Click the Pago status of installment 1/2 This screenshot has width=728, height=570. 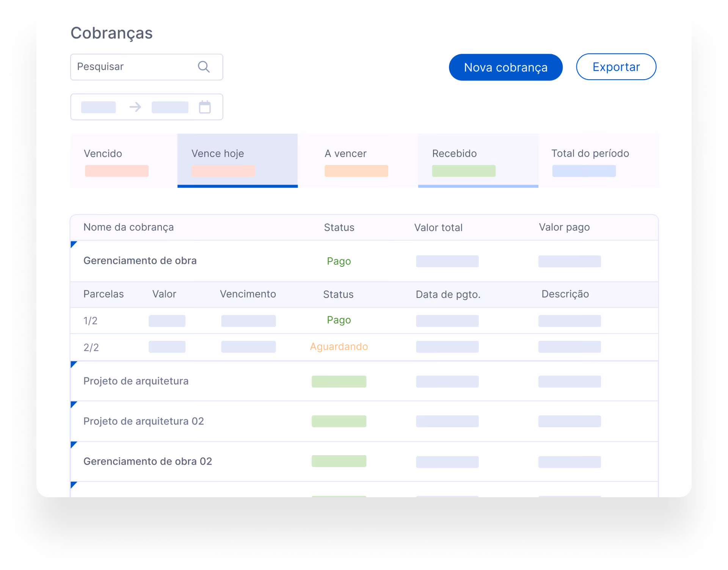[339, 320]
